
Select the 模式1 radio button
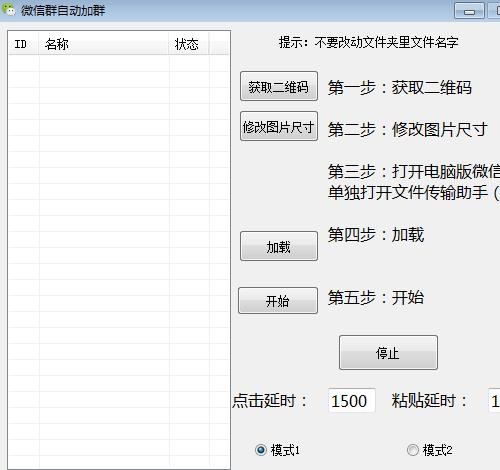pyautogui.click(x=261, y=450)
